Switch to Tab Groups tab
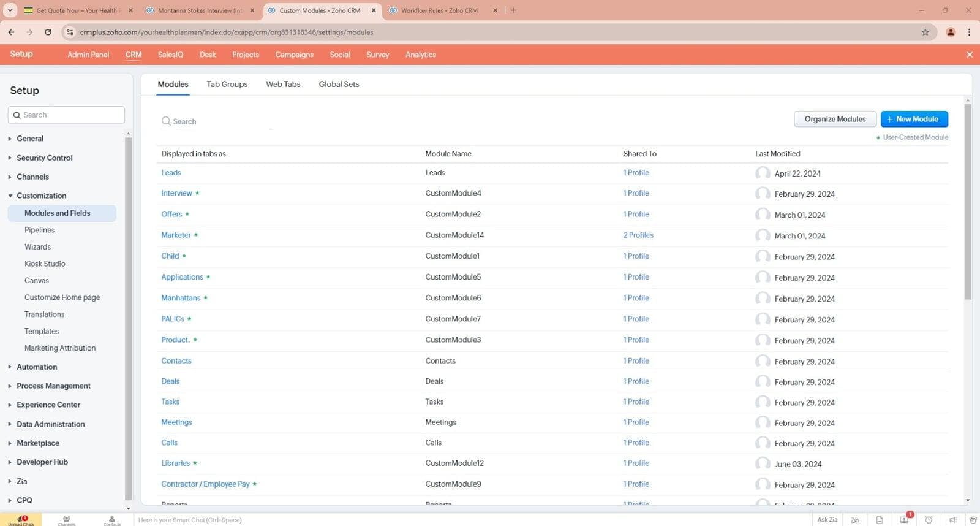This screenshot has width=980, height=526. click(x=227, y=84)
